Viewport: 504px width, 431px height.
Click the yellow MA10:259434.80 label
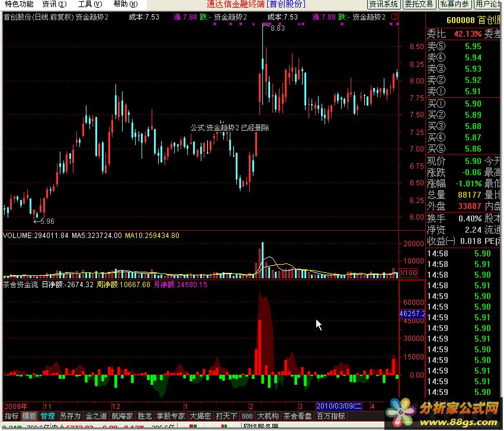[x=152, y=235]
